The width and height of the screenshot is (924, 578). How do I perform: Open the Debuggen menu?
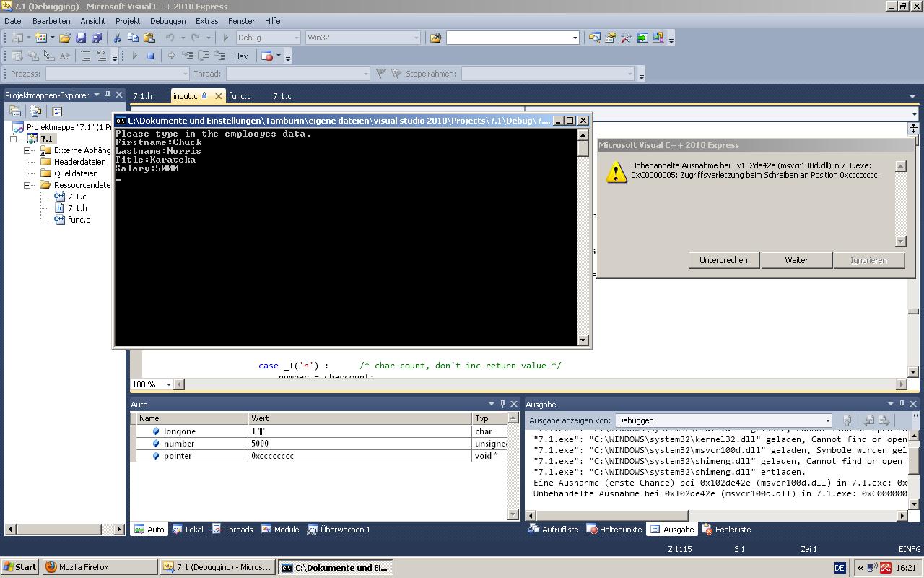[x=167, y=20]
